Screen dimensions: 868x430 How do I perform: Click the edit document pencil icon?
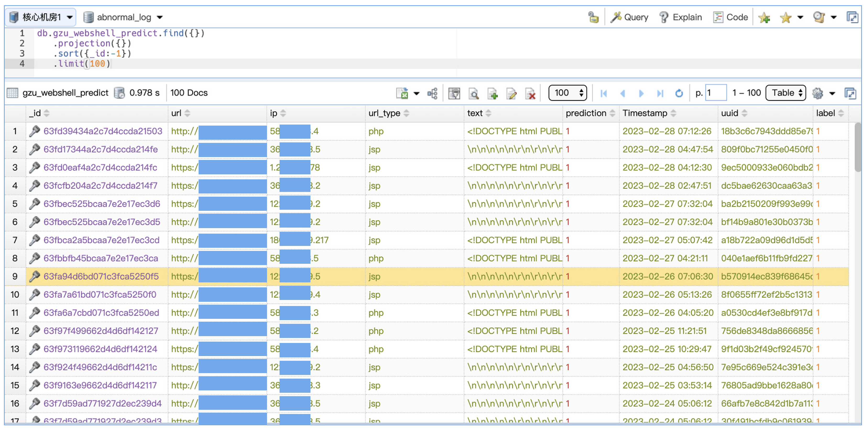[511, 93]
